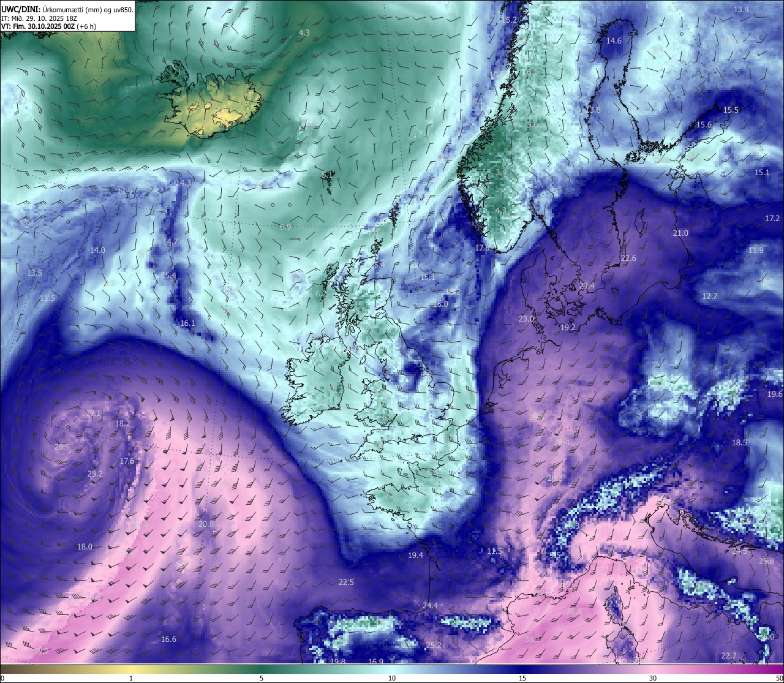This screenshot has height=683, width=784.
Task: Click the 22.5 value label
Action: tap(346, 583)
